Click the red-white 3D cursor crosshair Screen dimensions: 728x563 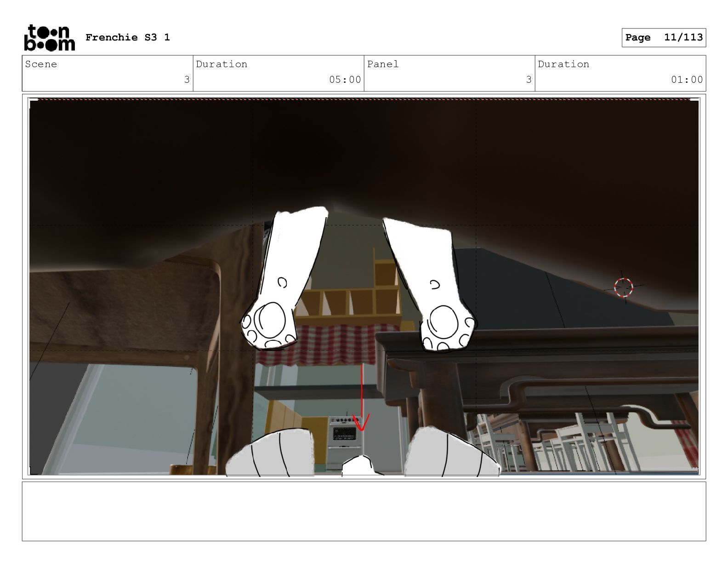[x=624, y=287]
